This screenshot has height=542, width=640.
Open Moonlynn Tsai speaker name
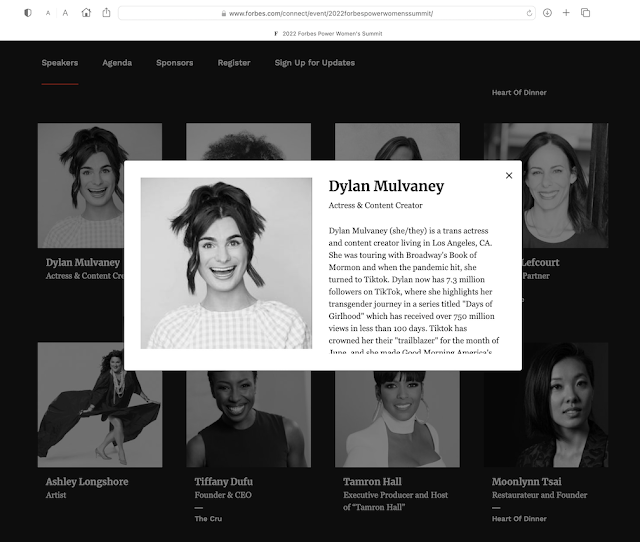(x=527, y=482)
